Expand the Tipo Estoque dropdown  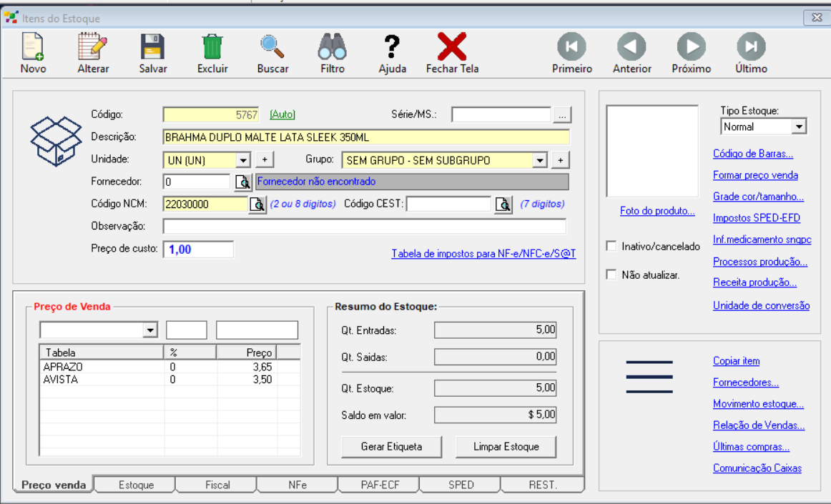tap(799, 127)
